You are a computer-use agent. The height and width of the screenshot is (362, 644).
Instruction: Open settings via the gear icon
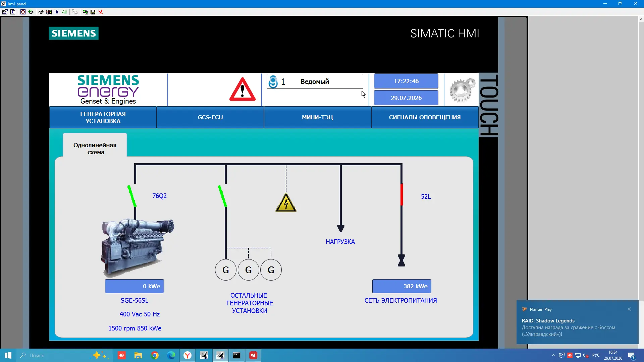tap(462, 90)
